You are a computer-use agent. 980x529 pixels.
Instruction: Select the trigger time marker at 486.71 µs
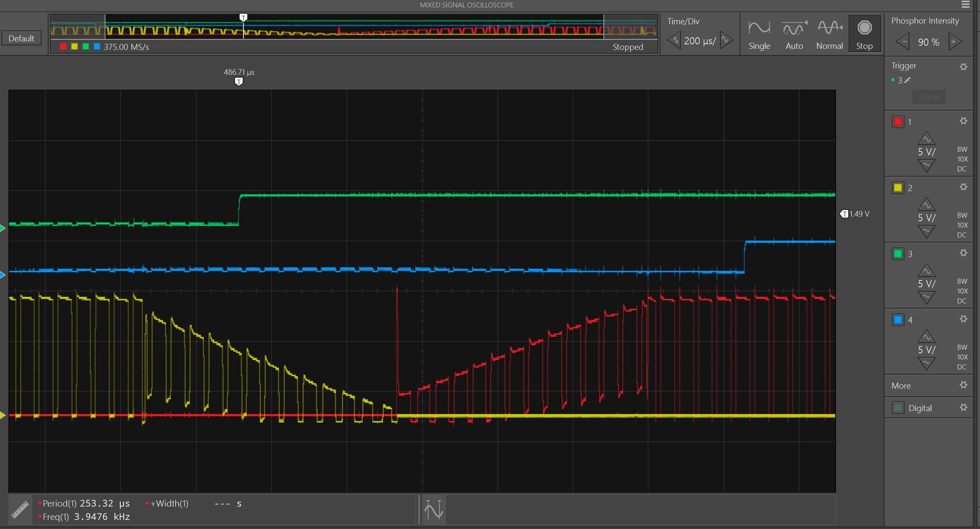click(239, 81)
